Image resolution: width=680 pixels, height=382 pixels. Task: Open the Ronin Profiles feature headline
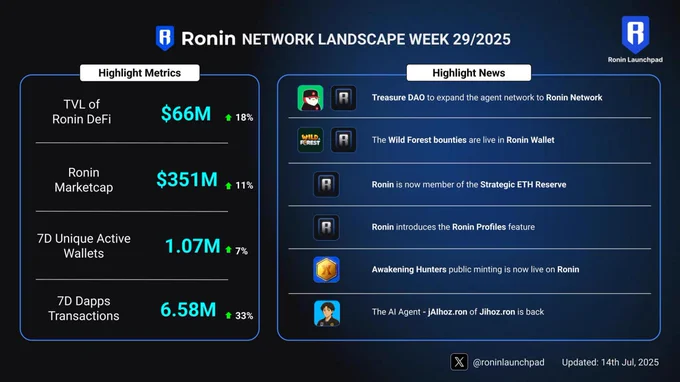(453, 227)
